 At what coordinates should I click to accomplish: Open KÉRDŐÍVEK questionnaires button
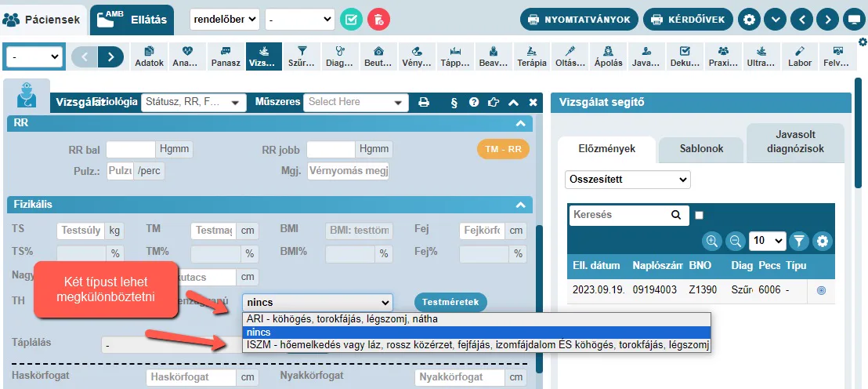tap(688, 20)
